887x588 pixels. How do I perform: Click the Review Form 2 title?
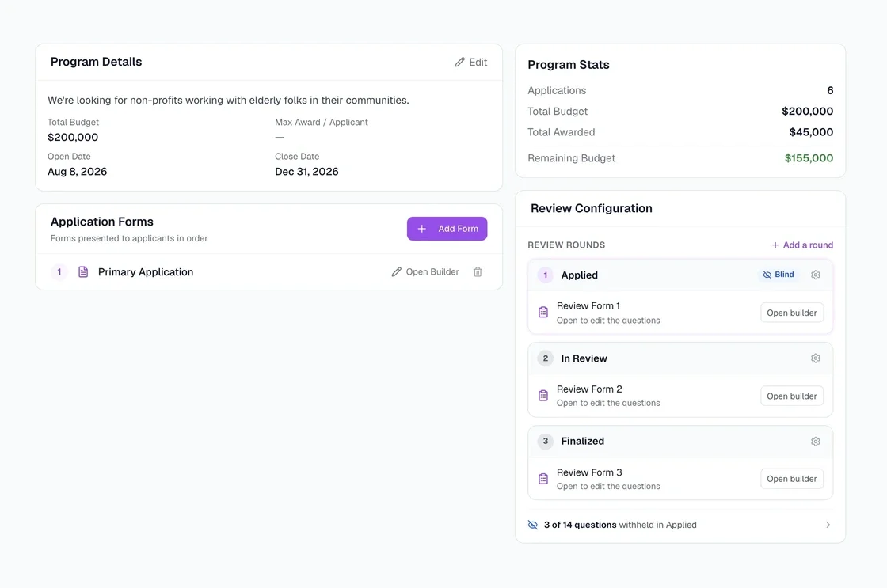click(589, 389)
